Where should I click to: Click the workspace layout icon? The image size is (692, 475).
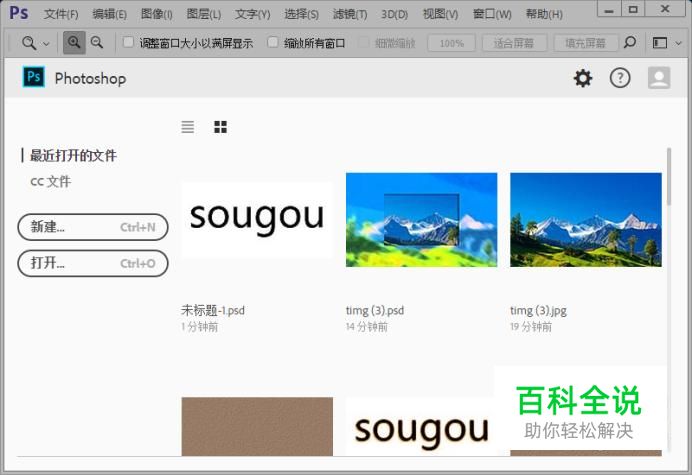(x=660, y=43)
